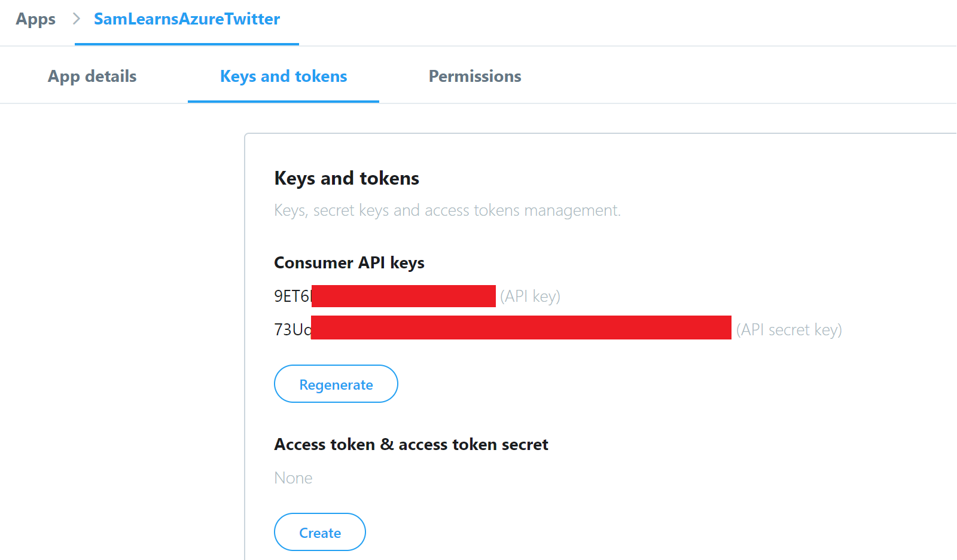Click the Apps breadcrumb link

coord(35,19)
